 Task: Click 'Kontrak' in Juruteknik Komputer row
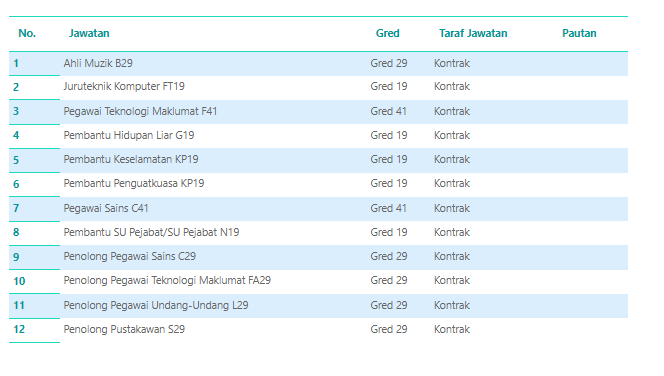pyautogui.click(x=452, y=86)
